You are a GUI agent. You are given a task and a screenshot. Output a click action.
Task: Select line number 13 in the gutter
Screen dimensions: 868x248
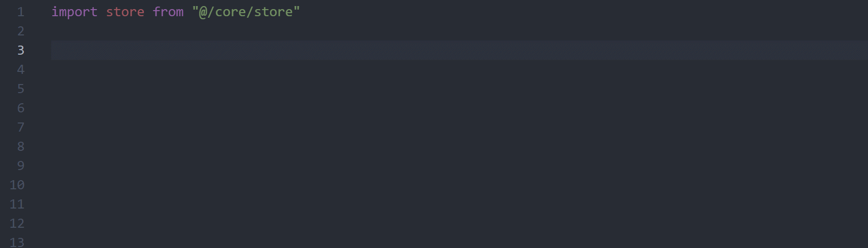17,242
